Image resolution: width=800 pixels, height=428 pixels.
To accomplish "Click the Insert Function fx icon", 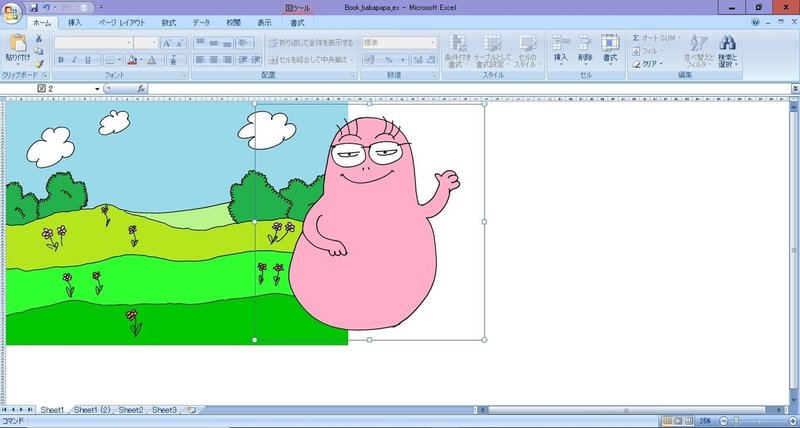I will coord(141,89).
